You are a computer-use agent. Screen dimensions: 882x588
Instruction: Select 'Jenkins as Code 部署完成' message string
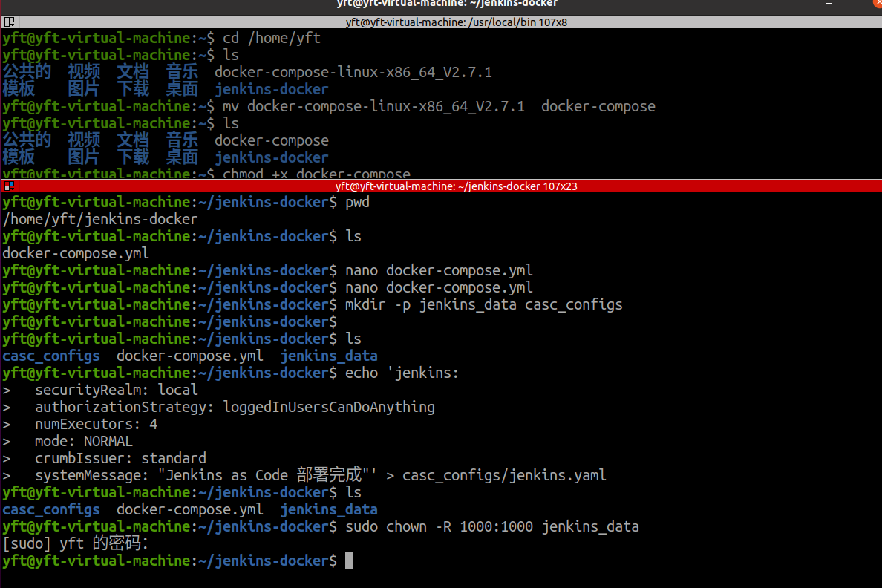click(264, 475)
